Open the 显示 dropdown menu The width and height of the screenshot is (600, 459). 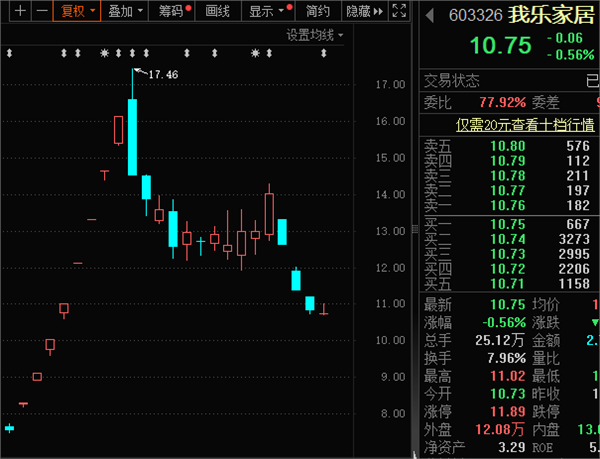(268, 11)
